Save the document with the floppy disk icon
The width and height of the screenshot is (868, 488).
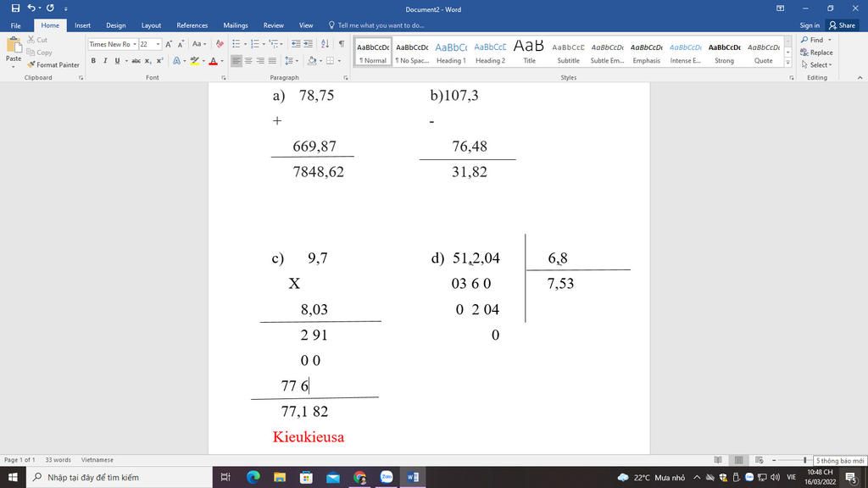point(15,8)
